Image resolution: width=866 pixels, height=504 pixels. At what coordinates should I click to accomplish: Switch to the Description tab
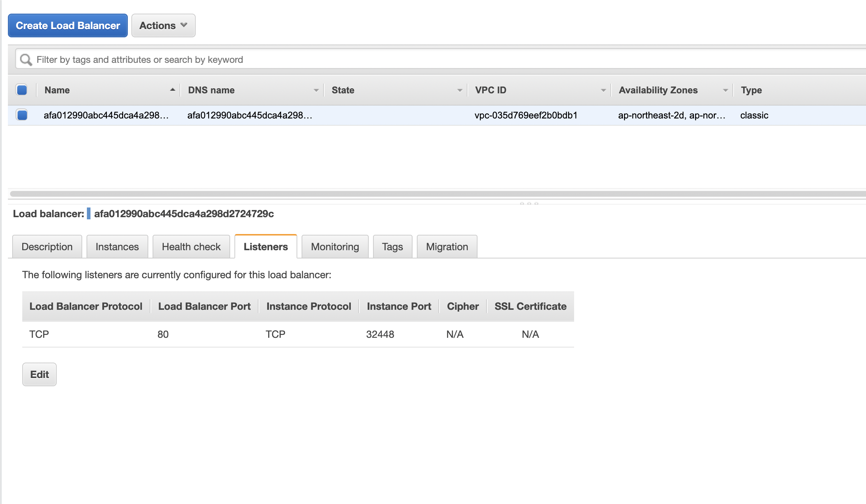pos(47,247)
